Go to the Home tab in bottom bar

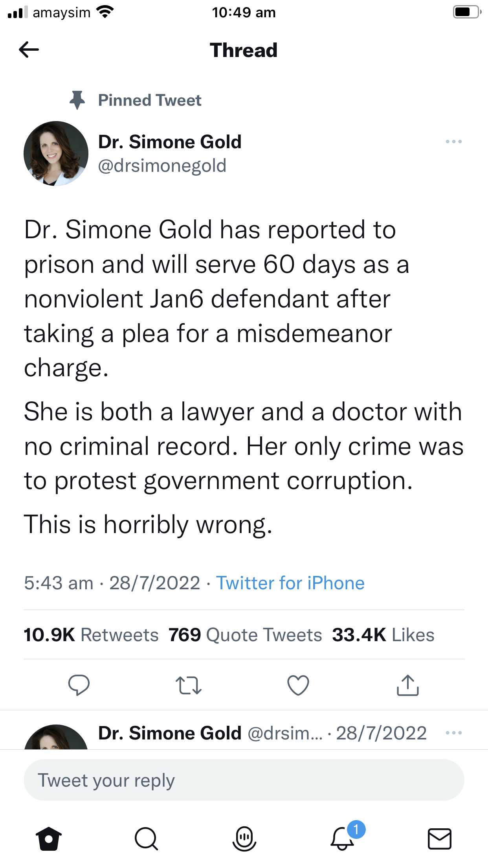[x=49, y=839]
